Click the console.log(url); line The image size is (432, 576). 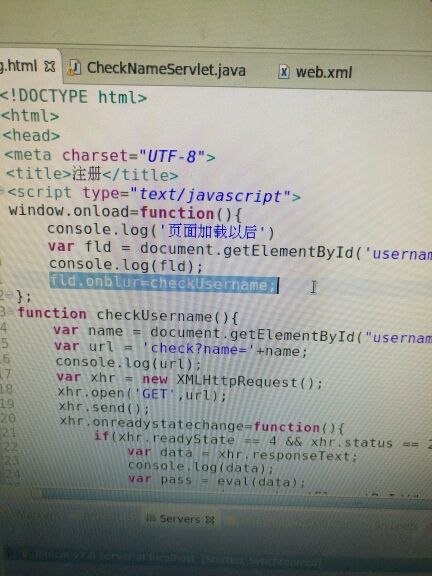point(129,363)
